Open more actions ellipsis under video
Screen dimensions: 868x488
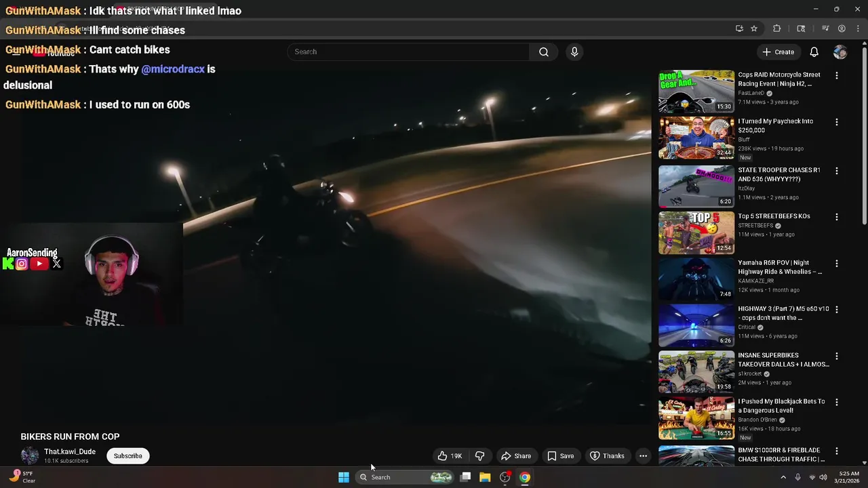[x=643, y=456]
